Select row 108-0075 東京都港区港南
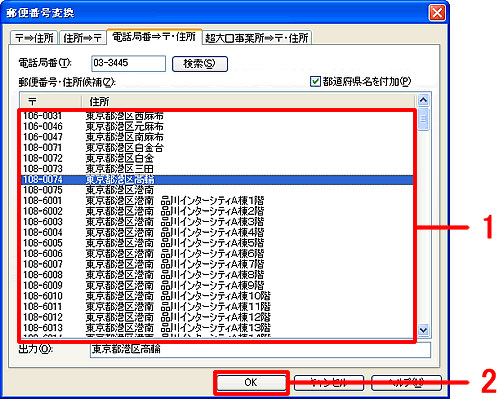 [x=217, y=190]
